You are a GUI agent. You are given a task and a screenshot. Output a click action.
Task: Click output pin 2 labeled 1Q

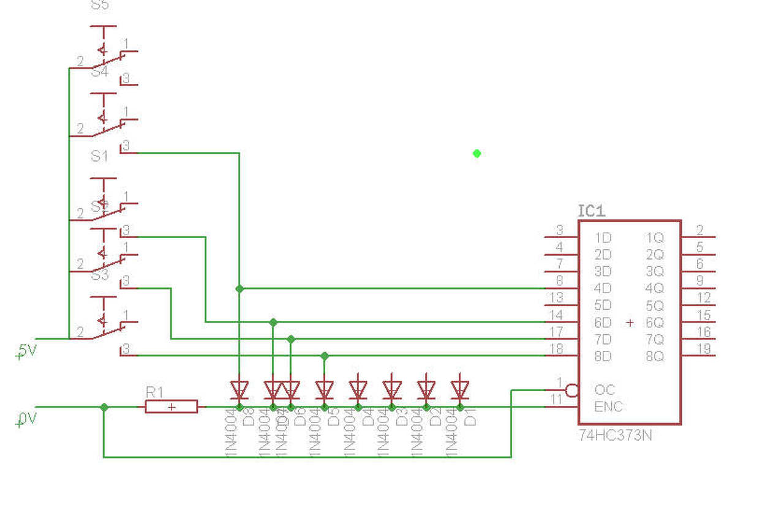pos(699,236)
